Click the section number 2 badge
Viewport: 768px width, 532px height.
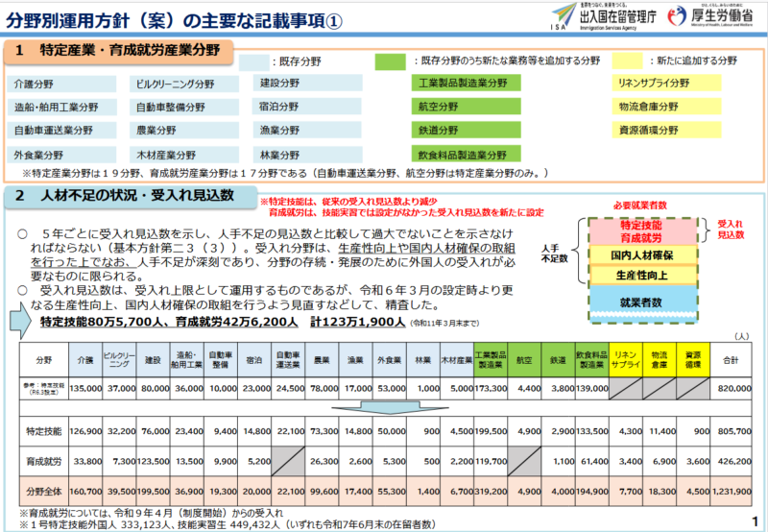tap(20, 195)
